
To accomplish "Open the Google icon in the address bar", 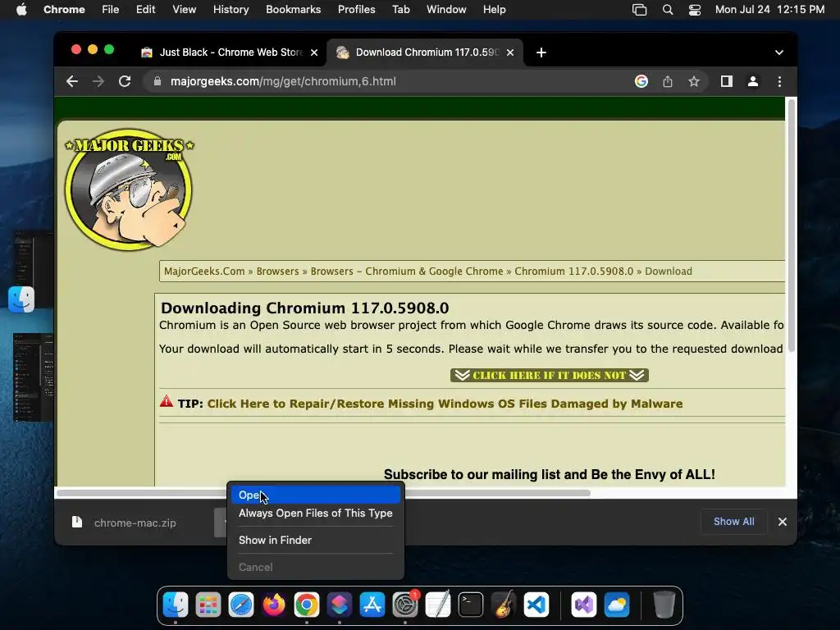I will 641,81.
